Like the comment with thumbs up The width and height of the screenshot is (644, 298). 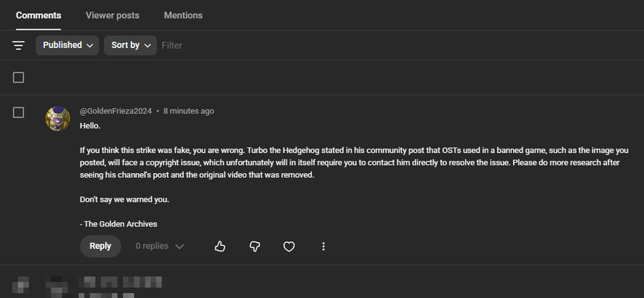coord(220,247)
